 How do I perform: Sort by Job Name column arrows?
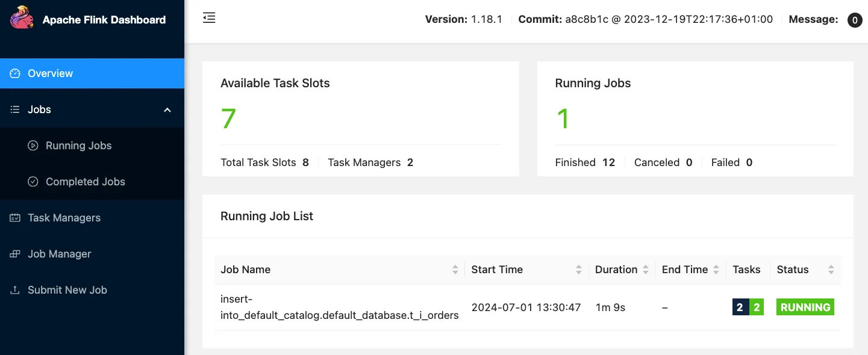click(x=455, y=270)
